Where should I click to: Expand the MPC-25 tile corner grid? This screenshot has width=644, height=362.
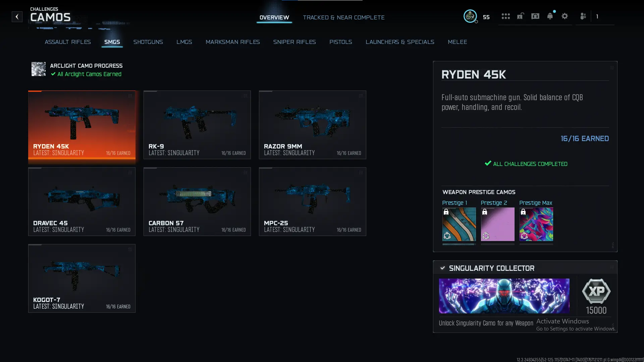click(361, 173)
